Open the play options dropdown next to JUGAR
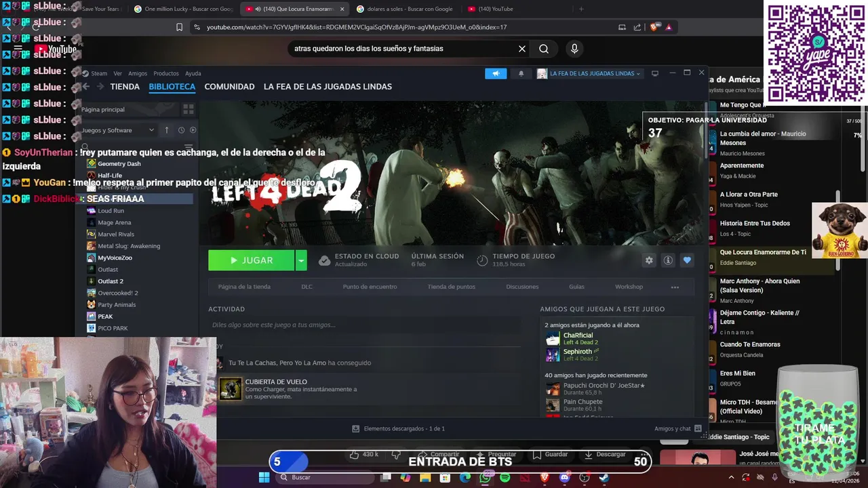The height and width of the screenshot is (488, 868). [x=301, y=260]
